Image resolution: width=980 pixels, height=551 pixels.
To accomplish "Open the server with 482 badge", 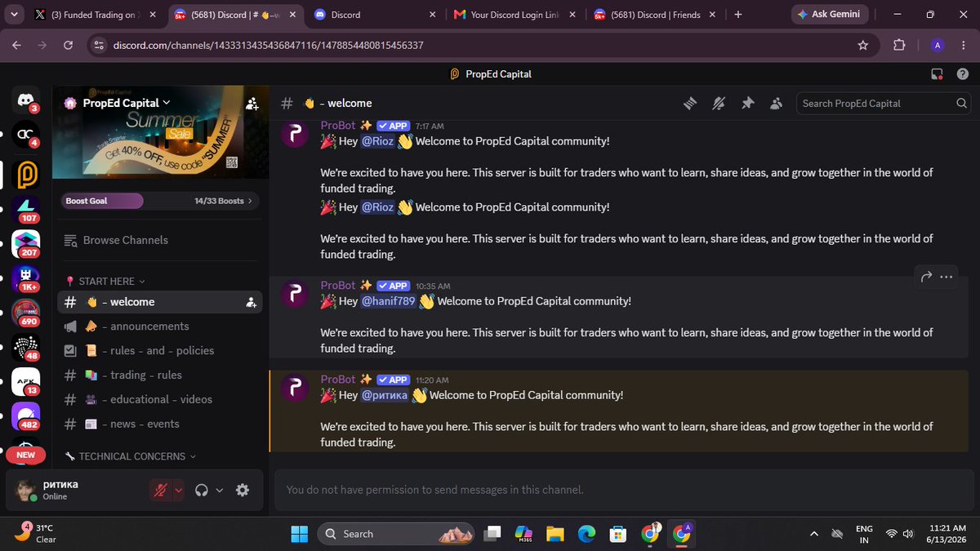I will tap(26, 417).
